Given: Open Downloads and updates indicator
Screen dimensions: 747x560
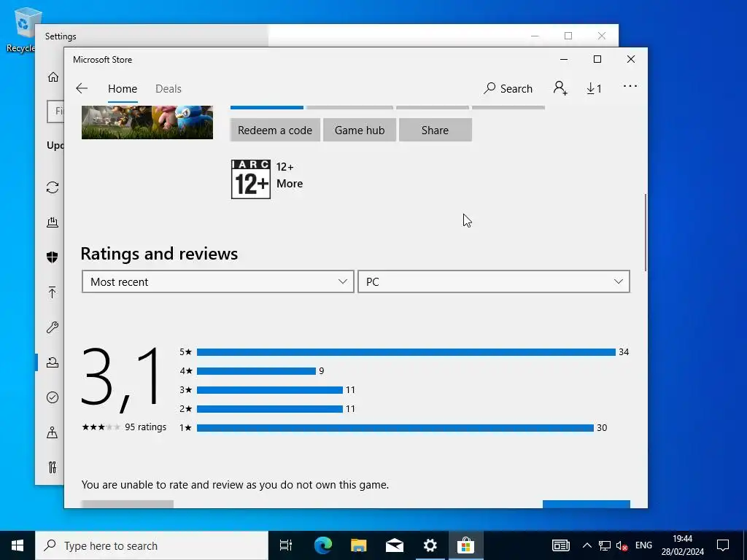Looking at the screenshot, I should point(594,88).
